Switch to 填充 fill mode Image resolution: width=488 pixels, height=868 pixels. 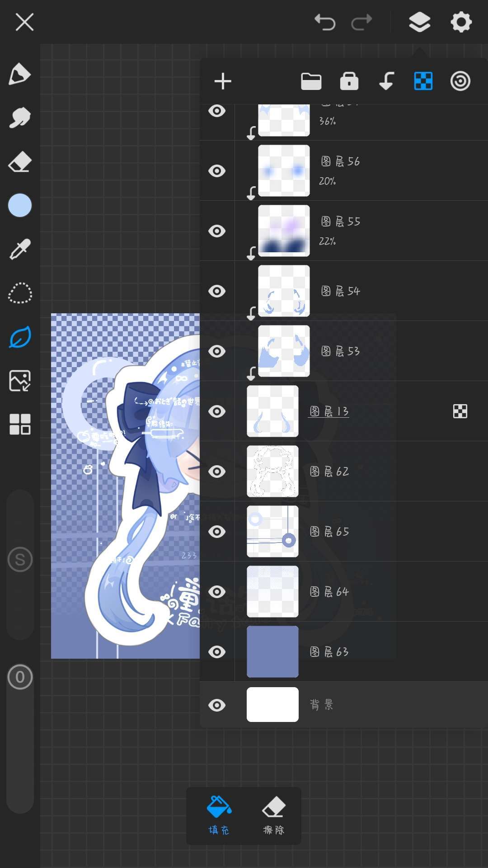coord(219,816)
